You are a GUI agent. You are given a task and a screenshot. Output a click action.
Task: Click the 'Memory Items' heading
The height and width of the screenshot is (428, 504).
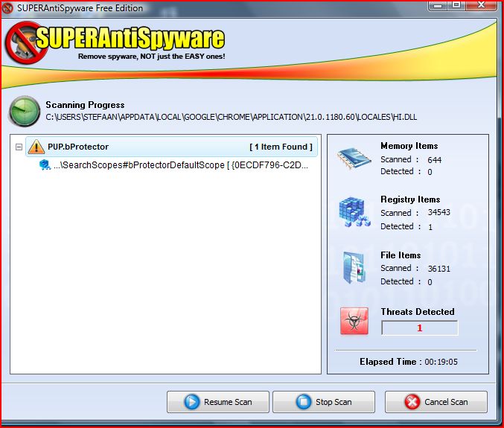tap(409, 146)
